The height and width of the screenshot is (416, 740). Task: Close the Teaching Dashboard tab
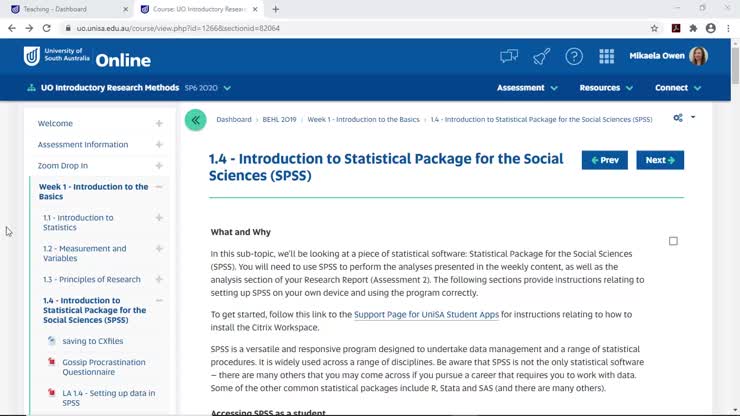(126, 9)
